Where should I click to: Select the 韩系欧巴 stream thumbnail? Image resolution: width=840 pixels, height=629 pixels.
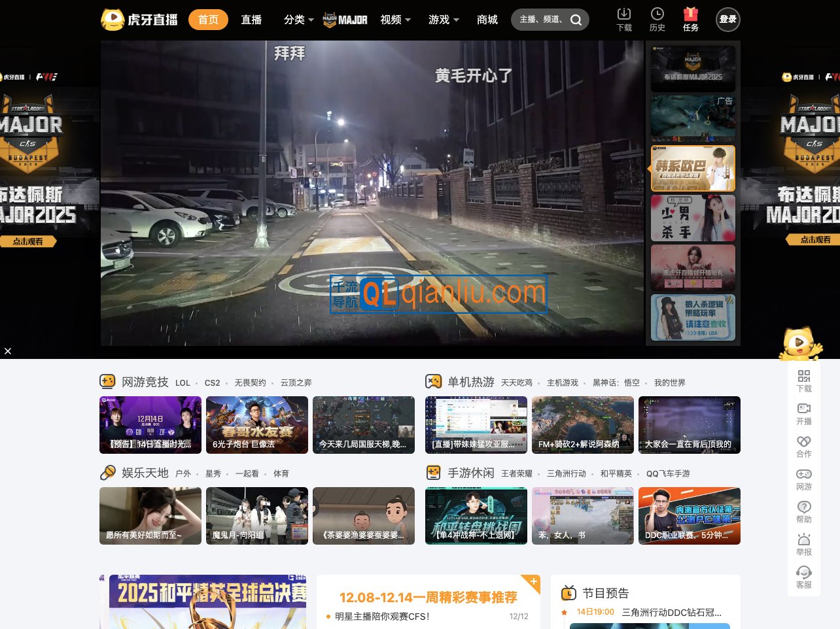pos(693,168)
